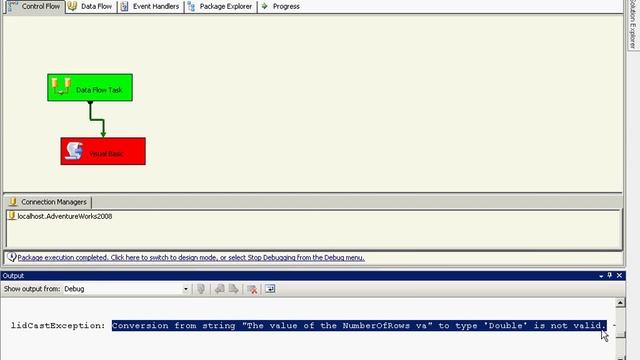Click the Connection Managers tab icon
The image size is (640, 360).
[13, 202]
